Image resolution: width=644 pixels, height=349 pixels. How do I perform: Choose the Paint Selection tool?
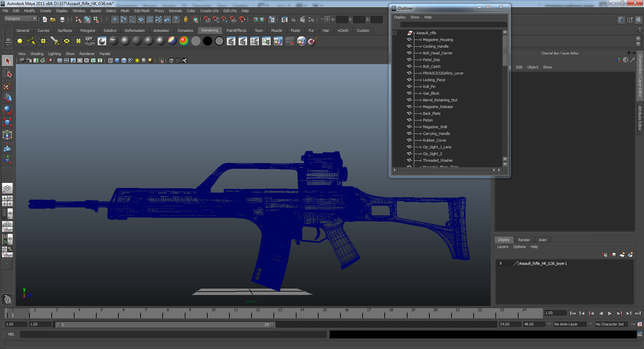tap(7, 86)
